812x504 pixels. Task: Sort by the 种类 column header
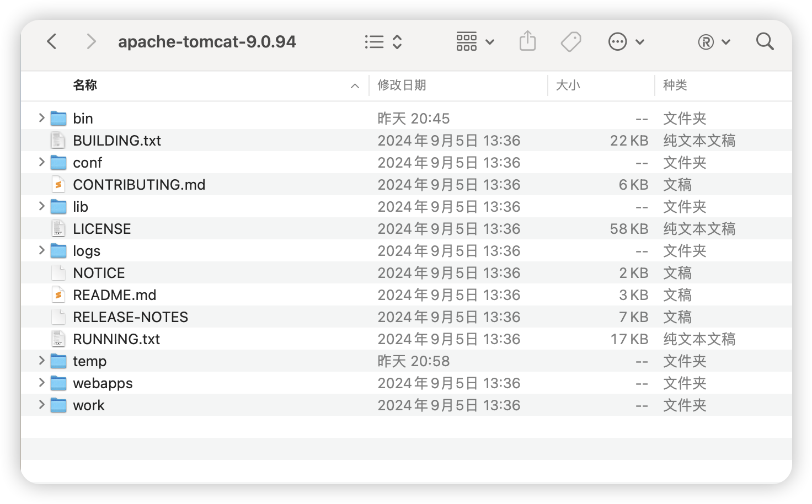tap(675, 85)
